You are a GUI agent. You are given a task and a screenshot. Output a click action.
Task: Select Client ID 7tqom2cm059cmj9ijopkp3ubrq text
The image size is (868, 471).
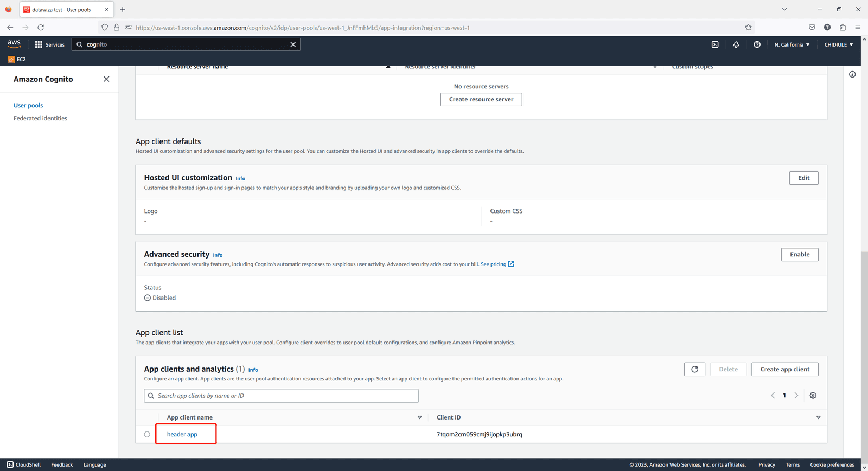coord(480,434)
